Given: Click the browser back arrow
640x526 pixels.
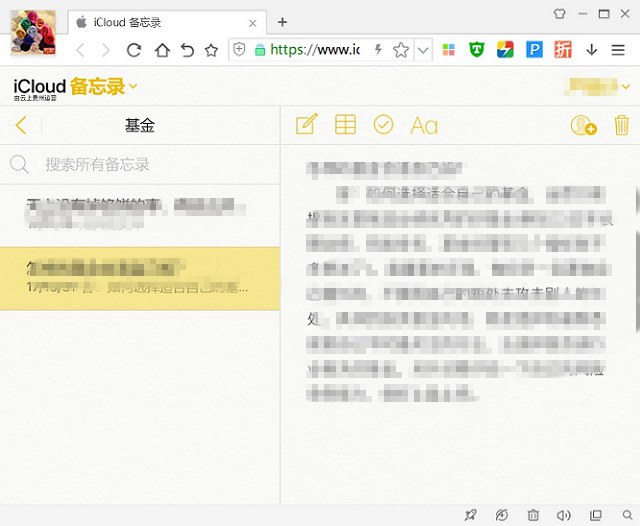Looking at the screenshot, I should 80,50.
